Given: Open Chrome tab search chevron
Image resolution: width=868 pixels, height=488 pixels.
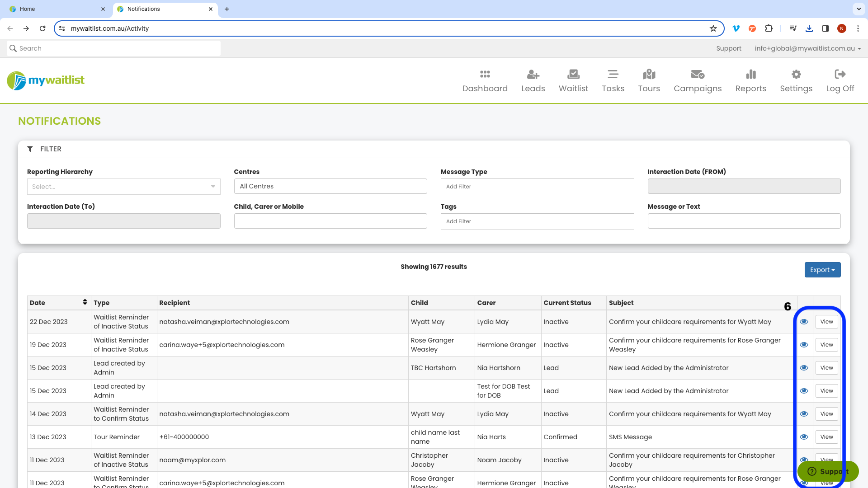Looking at the screenshot, I should pos(859,9).
